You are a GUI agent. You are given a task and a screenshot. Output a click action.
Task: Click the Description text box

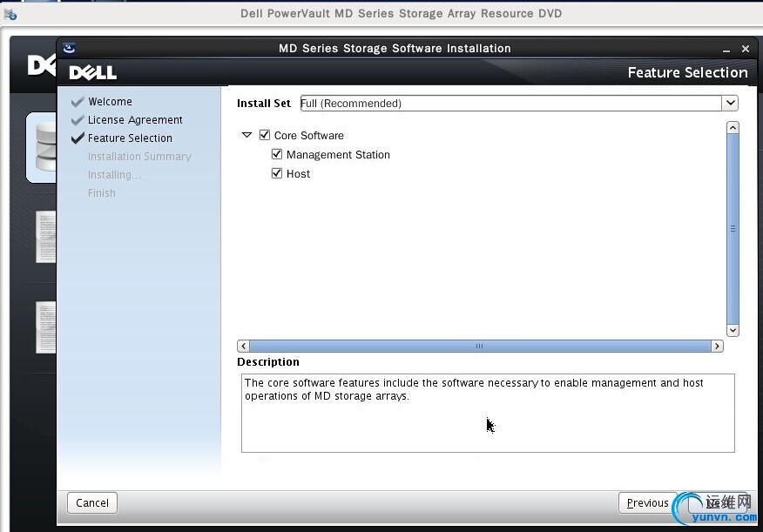pyautogui.click(x=488, y=413)
